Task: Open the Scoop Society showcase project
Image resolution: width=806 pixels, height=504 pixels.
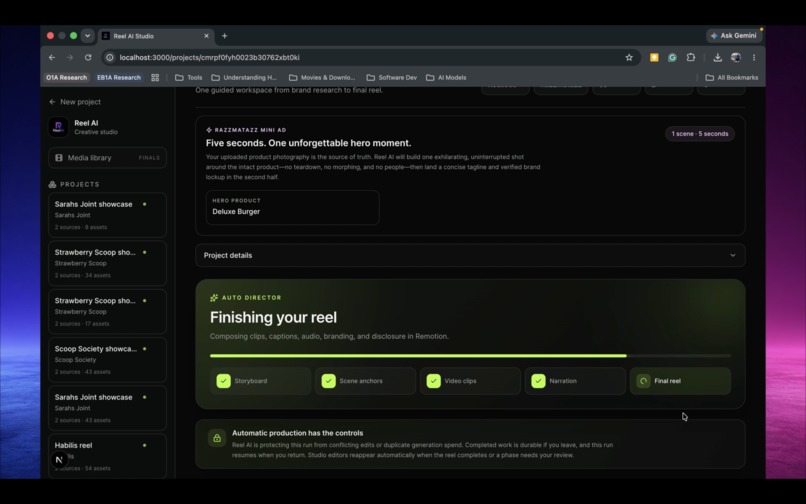Action: pos(107,359)
